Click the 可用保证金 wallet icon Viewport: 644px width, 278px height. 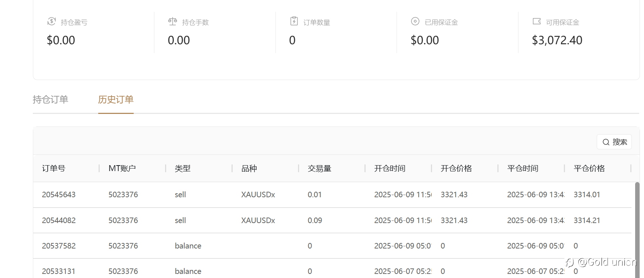coord(537,21)
